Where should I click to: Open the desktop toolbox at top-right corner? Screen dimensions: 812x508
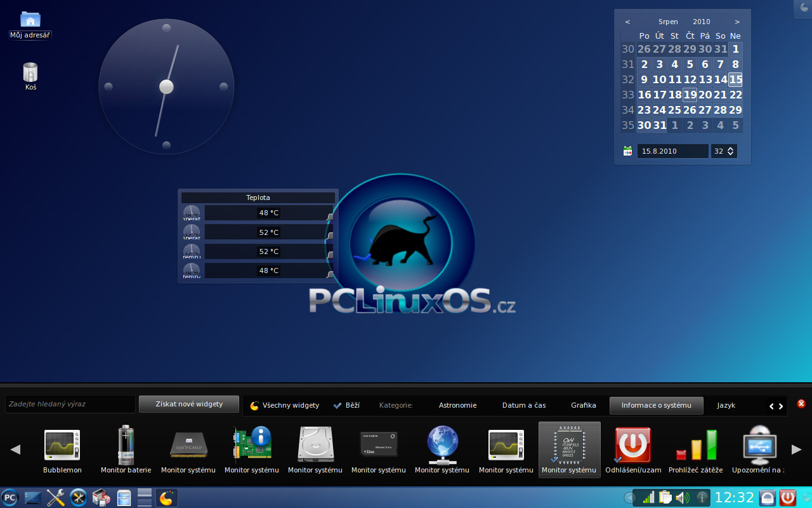point(803,8)
